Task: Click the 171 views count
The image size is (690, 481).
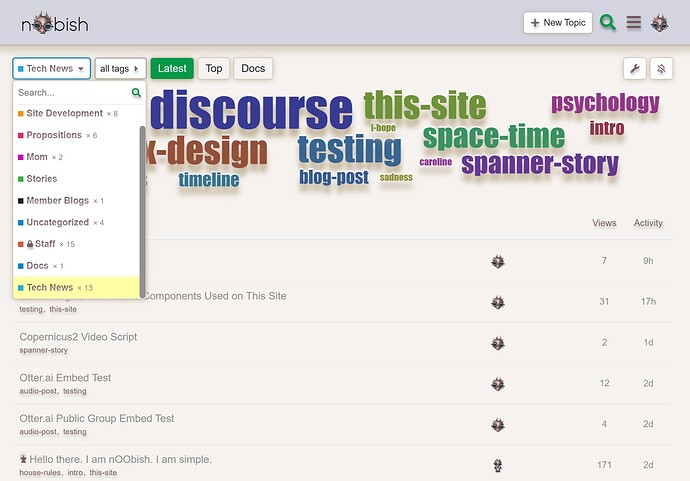Action: [x=604, y=465]
